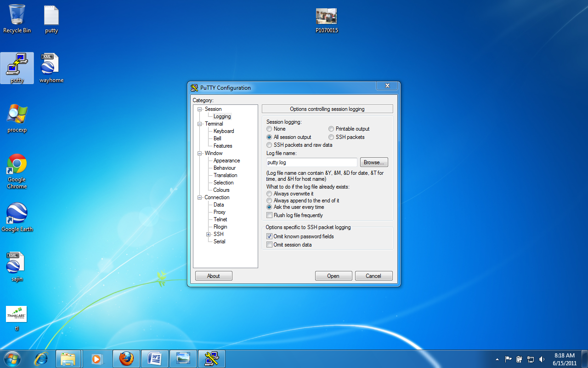Select the procexp desktop icon
Screen dimensions: 588x368
tap(17, 118)
